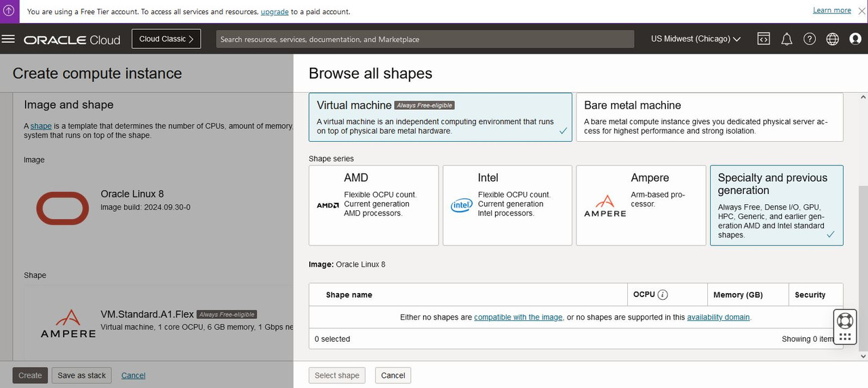Select the Virtual machine instance type
The width and height of the screenshot is (868, 388).
coord(440,117)
